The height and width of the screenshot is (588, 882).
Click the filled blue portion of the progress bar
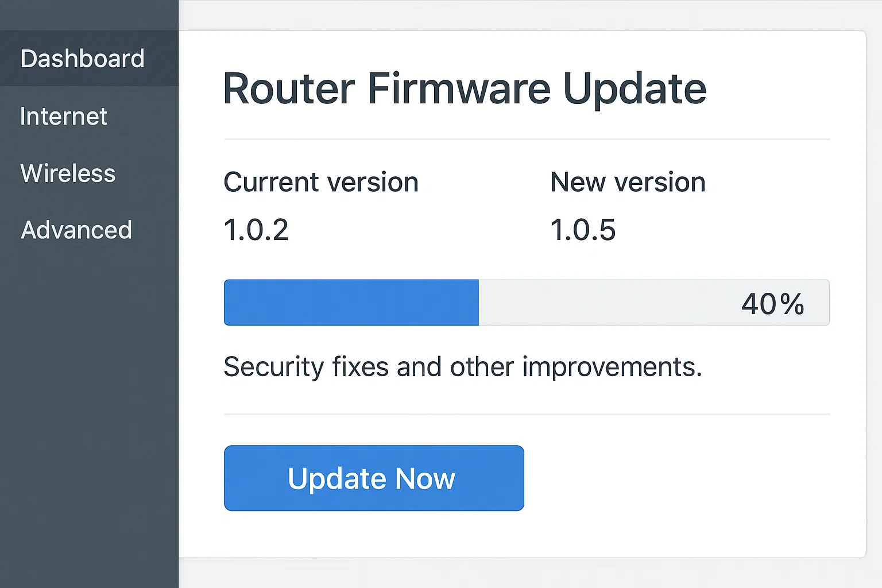(350, 302)
